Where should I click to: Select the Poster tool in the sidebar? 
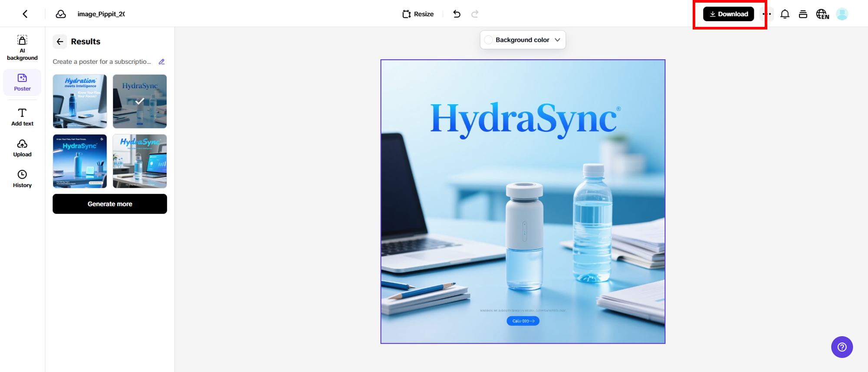coord(22,82)
